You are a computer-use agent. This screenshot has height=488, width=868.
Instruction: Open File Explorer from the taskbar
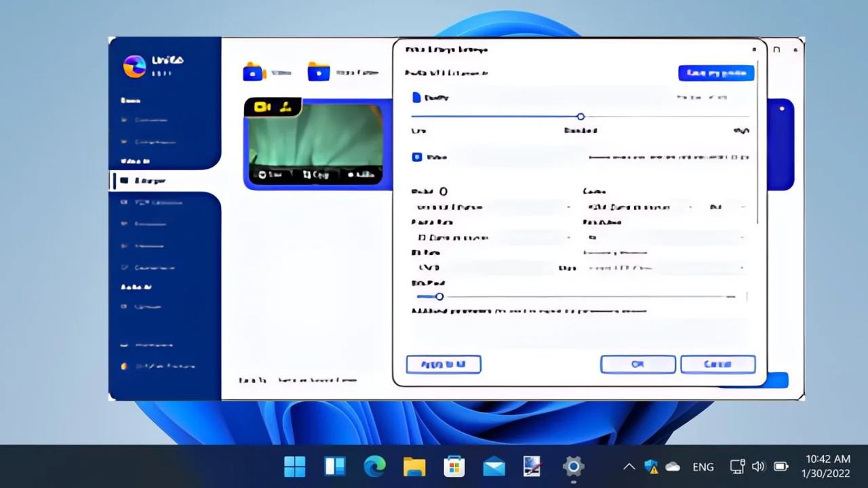414,466
